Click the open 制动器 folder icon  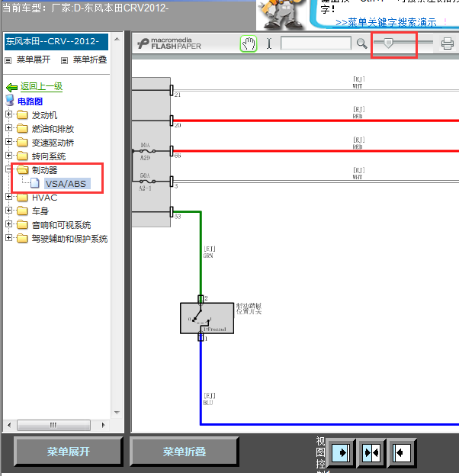(x=22, y=169)
